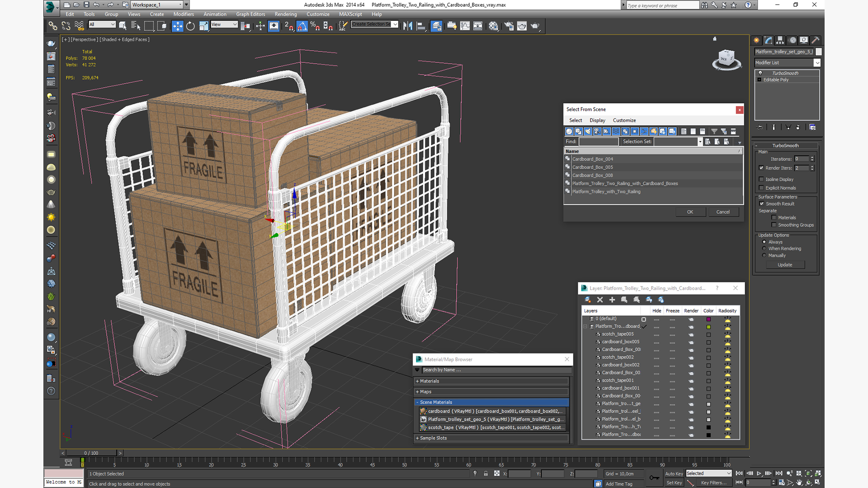This screenshot has width=868, height=488.
Task: Toggle the Auto Key button
Action: click(674, 474)
